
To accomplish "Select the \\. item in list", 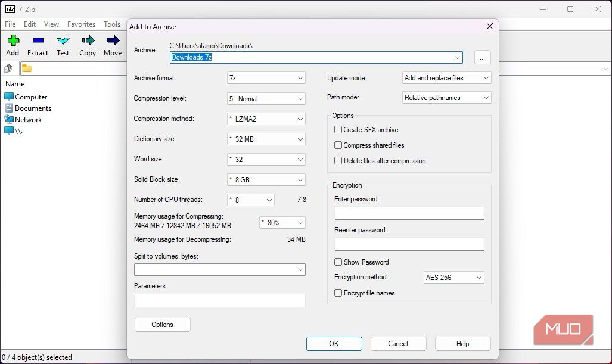I will pyautogui.click(x=14, y=130).
